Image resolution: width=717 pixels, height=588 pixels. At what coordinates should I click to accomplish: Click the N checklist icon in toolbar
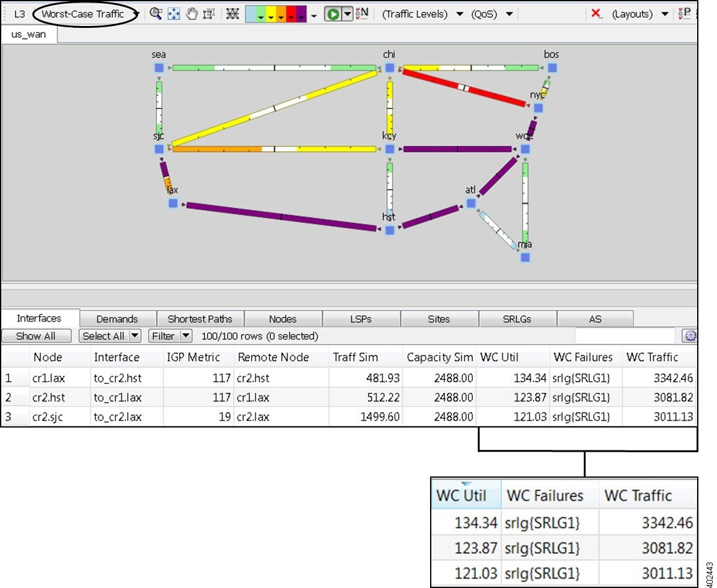[x=362, y=14]
